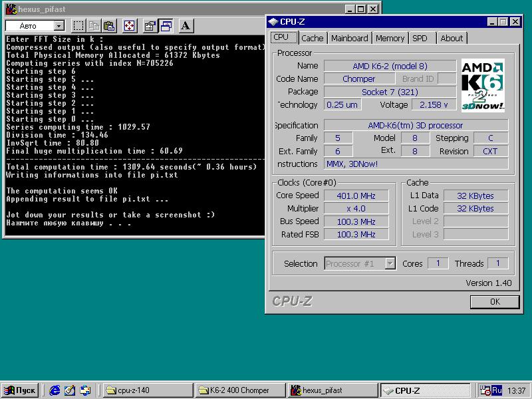The height and width of the screenshot is (399, 532).
Task: Open the font size 'Авто' dropdown
Action: click(x=59, y=26)
